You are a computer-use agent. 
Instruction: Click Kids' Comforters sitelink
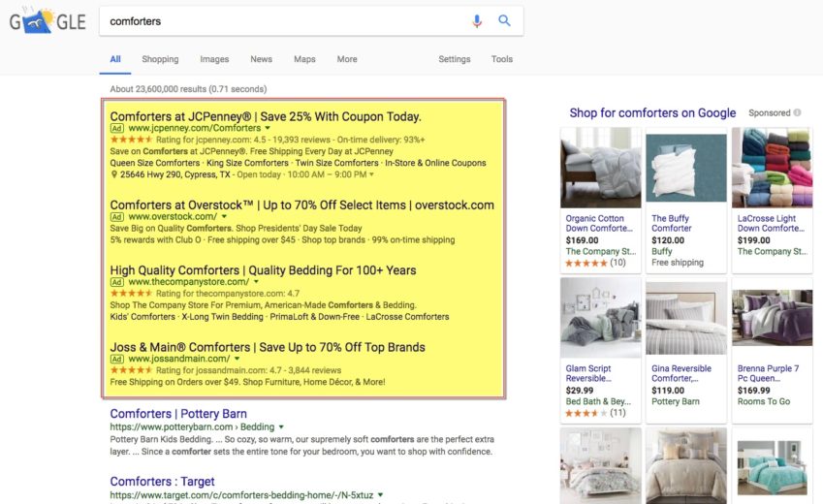tap(142, 317)
